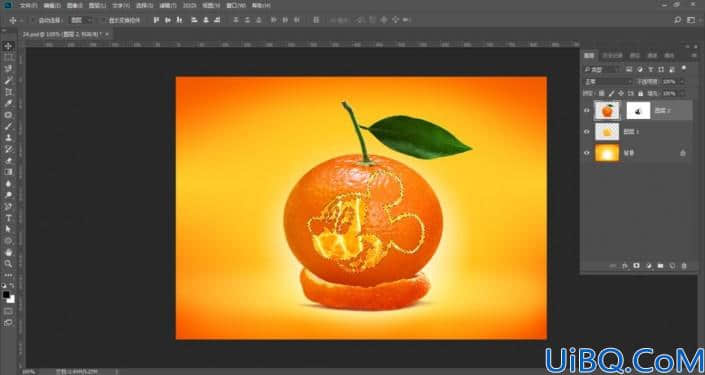
Task: Switch to the 图层 Layers panel tab
Action: click(x=589, y=55)
